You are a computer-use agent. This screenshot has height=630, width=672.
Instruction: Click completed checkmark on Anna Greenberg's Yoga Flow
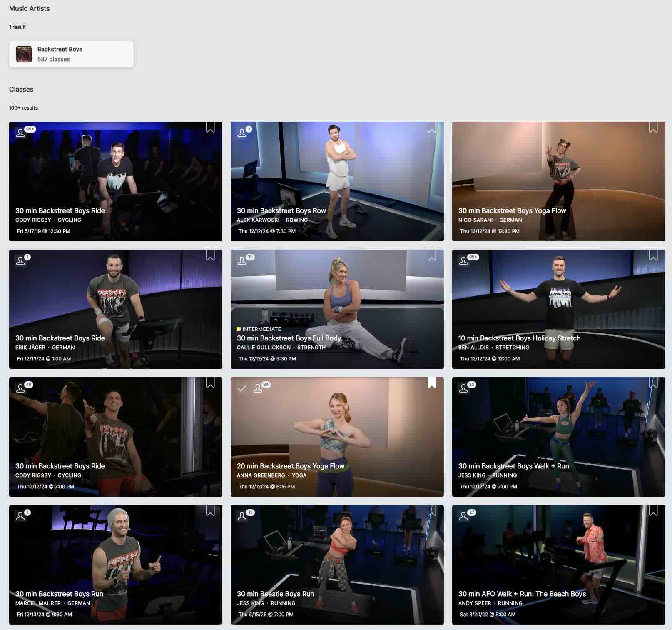point(241,388)
